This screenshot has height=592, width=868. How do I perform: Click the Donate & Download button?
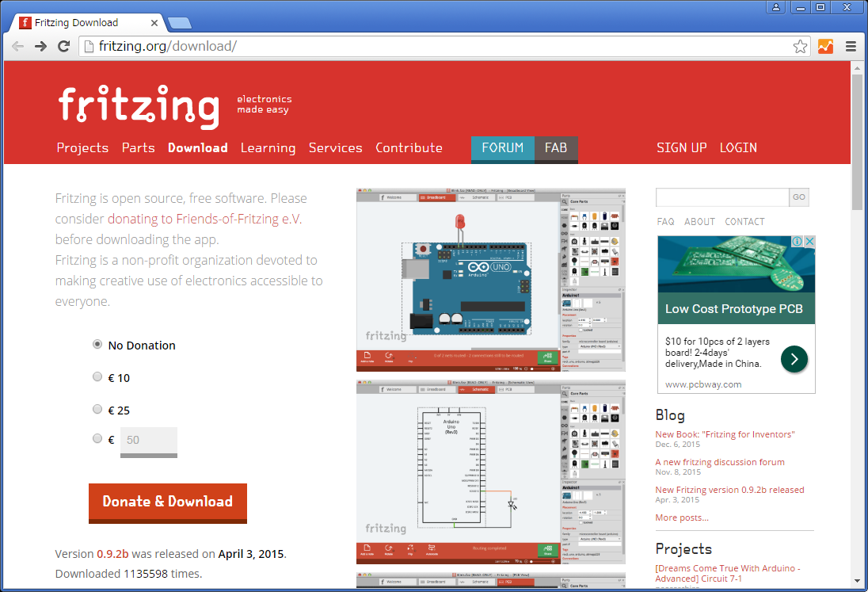point(168,502)
